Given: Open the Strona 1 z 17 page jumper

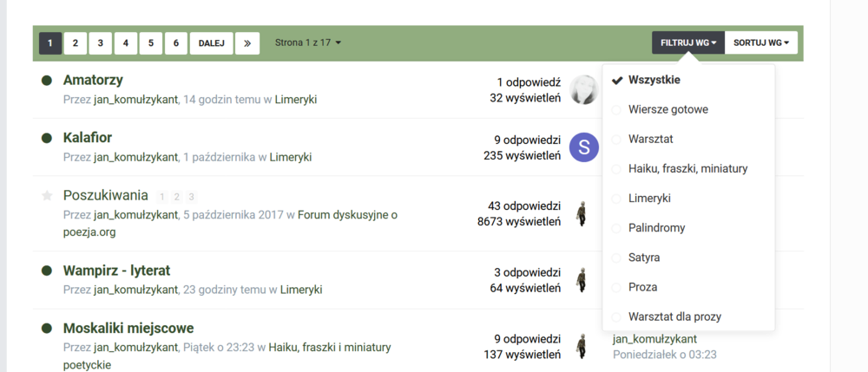Looking at the screenshot, I should coord(308,42).
